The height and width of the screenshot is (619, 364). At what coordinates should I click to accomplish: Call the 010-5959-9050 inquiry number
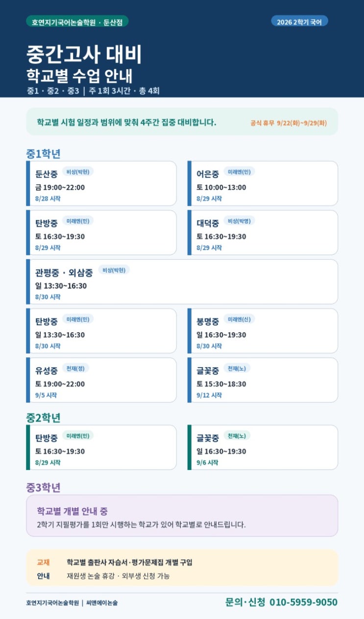(303, 602)
